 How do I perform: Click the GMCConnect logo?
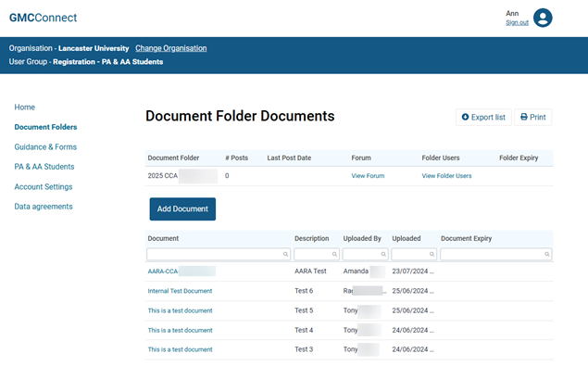click(x=43, y=18)
